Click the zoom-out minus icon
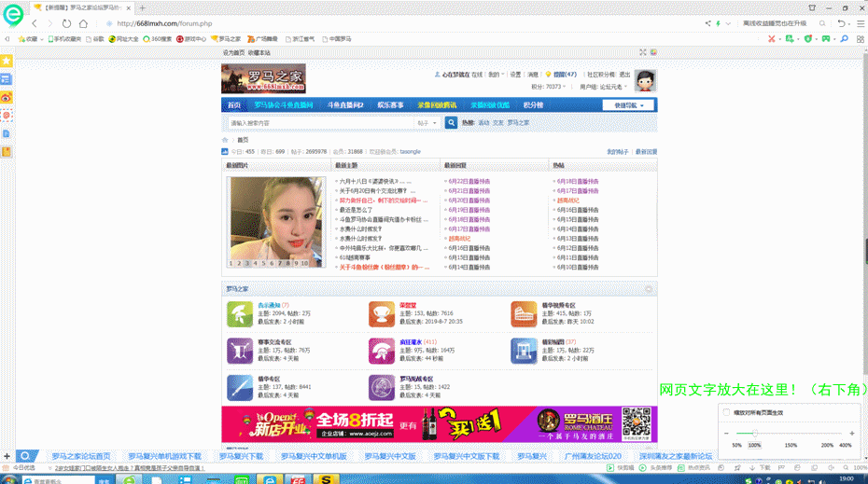The image size is (868, 484). click(x=726, y=433)
